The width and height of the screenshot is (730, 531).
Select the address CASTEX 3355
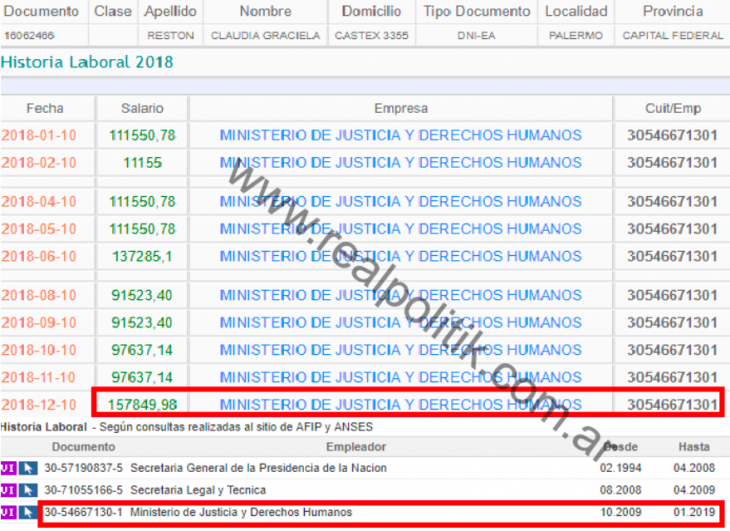(372, 36)
